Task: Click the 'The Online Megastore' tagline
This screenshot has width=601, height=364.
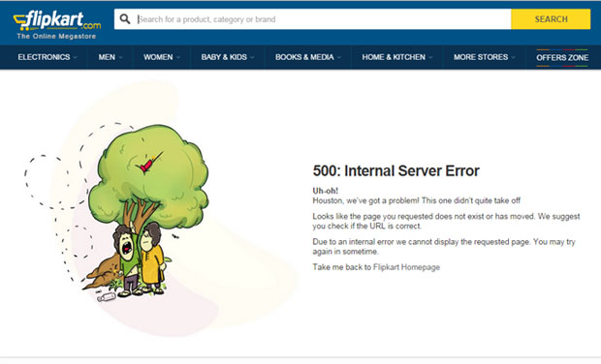Action: [x=56, y=37]
